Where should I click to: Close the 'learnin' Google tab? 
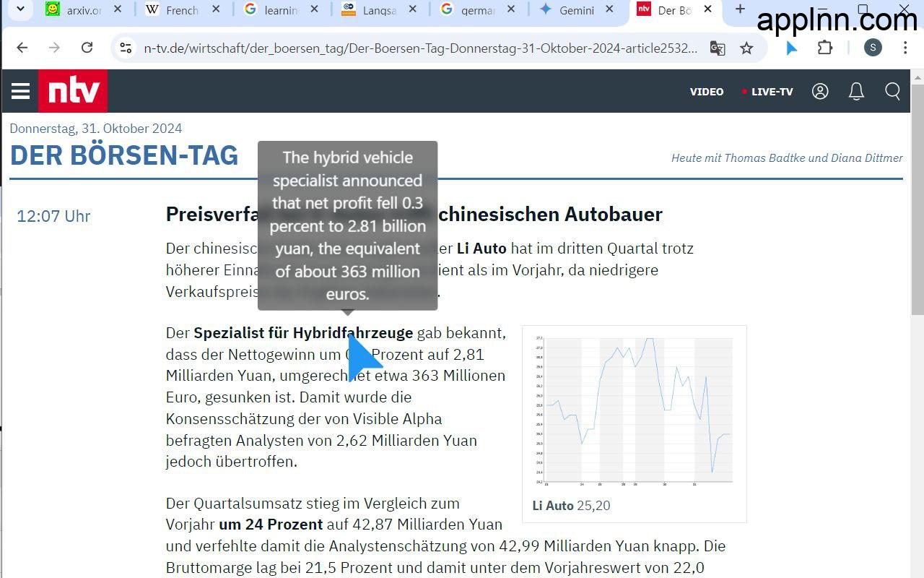click(314, 9)
